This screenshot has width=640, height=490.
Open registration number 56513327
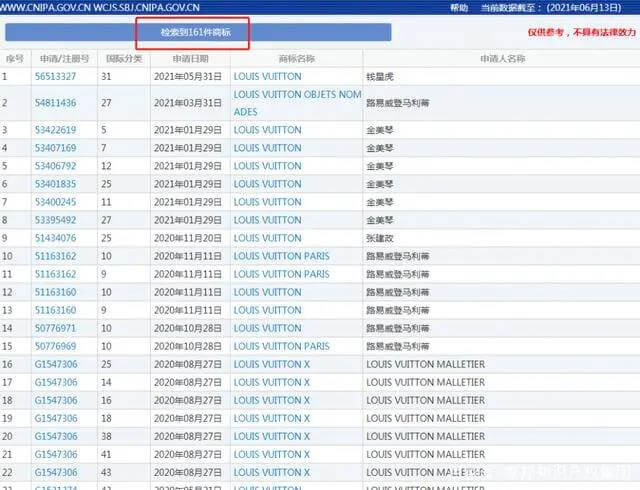(56, 76)
